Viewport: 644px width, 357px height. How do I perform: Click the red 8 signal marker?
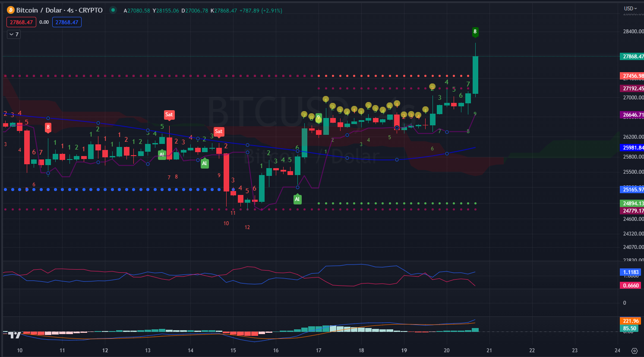coord(48,127)
